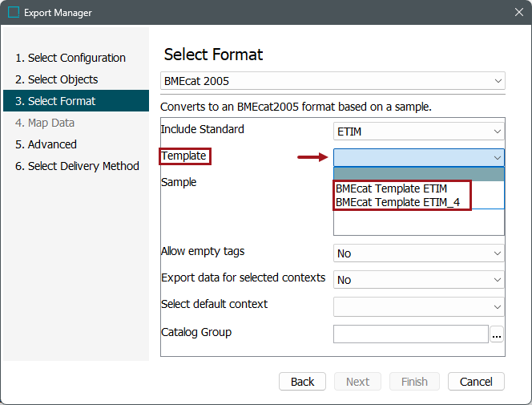Click the Export Manager window icon
This screenshot has width=532, height=405.
click(x=14, y=13)
